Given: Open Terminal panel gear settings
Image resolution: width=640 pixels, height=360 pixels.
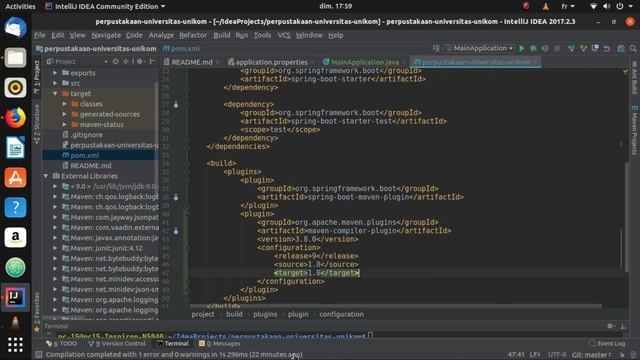Looking at the screenshot, I should [610, 326].
